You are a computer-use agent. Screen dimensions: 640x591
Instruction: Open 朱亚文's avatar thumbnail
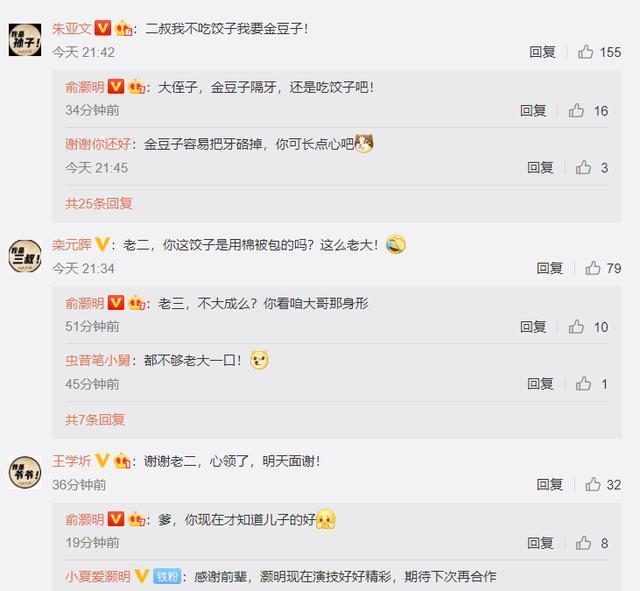25,40
